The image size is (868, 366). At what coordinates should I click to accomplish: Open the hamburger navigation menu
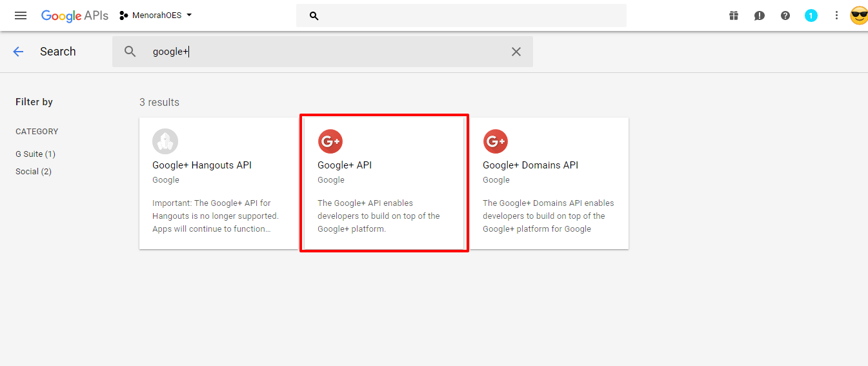[x=21, y=15]
